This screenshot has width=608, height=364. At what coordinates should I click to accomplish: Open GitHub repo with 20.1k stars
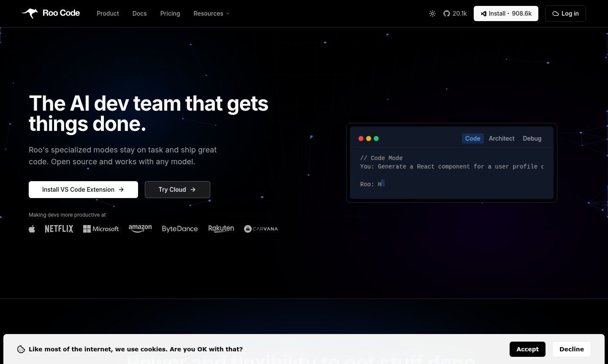pos(455,14)
